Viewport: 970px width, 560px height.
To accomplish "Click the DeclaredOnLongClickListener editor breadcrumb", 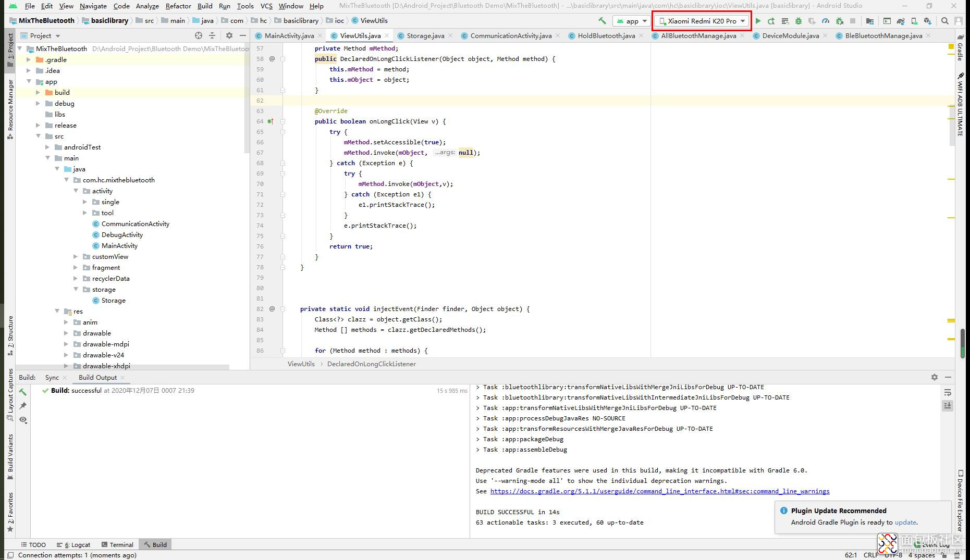I will pyautogui.click(x=371, y=364).
